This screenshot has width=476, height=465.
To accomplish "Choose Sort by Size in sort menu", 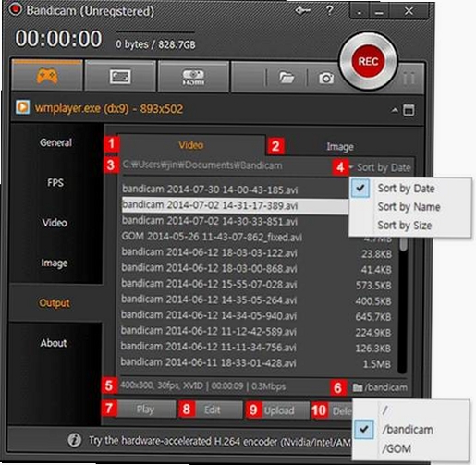I will [x=405, y=226].
